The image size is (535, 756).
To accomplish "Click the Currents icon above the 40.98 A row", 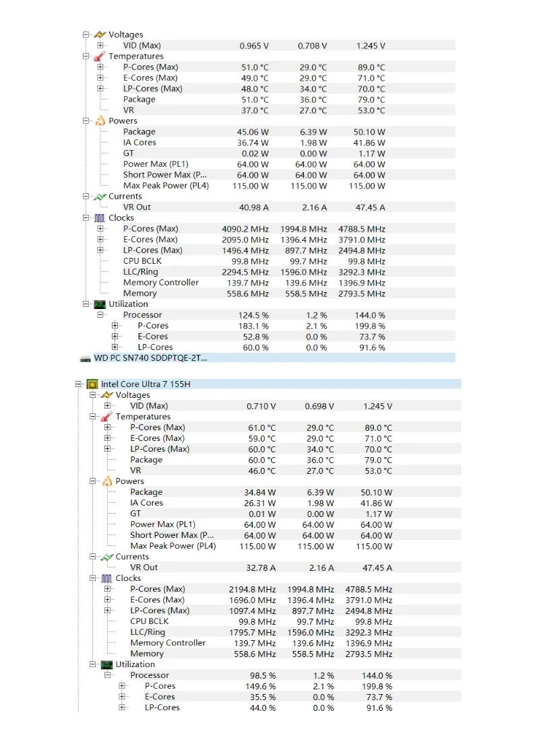I will 100,197.
